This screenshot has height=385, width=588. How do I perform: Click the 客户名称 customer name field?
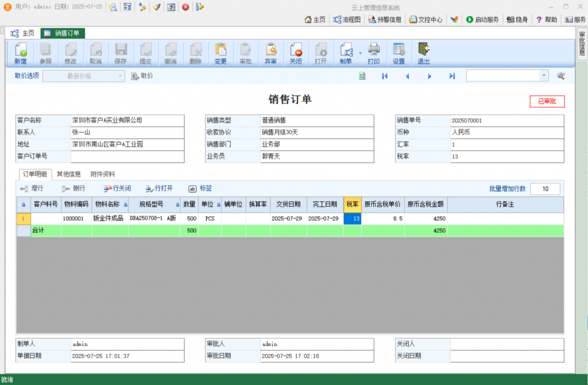click(x=127, y=120)
